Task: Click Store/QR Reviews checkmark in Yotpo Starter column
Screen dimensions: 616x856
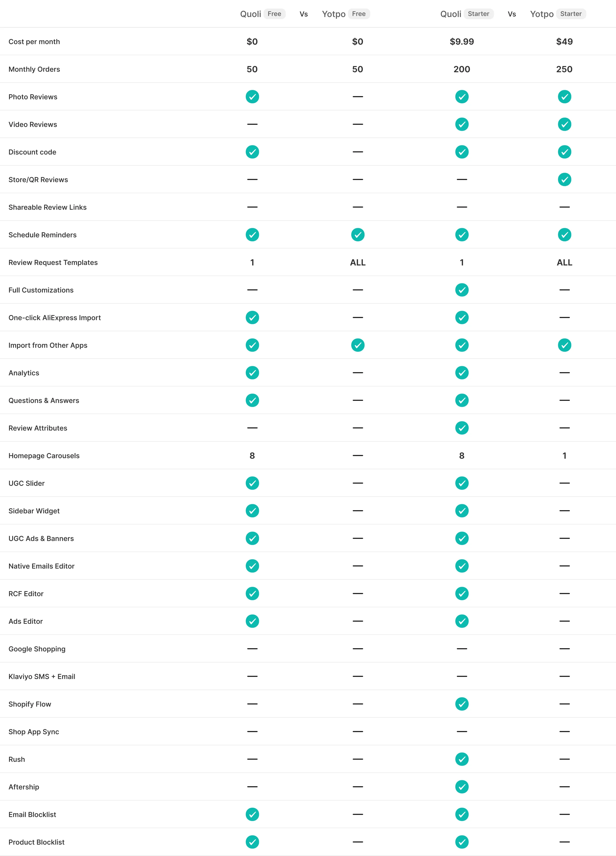Action: (564, 179)
